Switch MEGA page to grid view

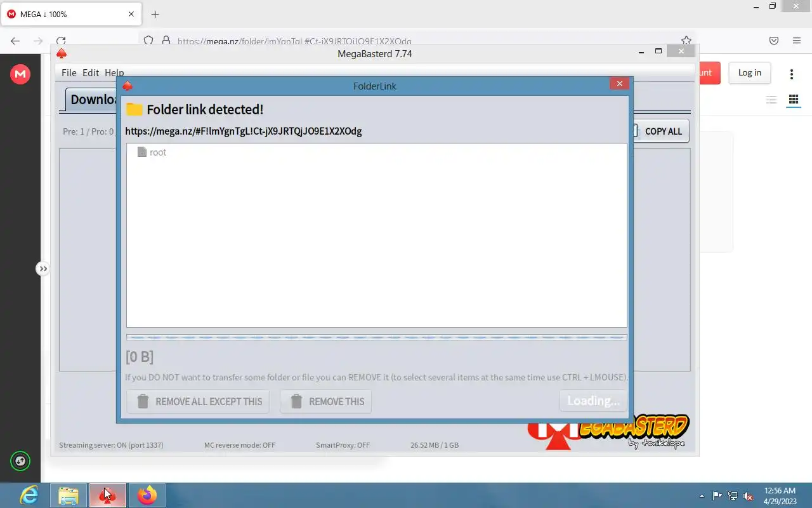point(793,100)
